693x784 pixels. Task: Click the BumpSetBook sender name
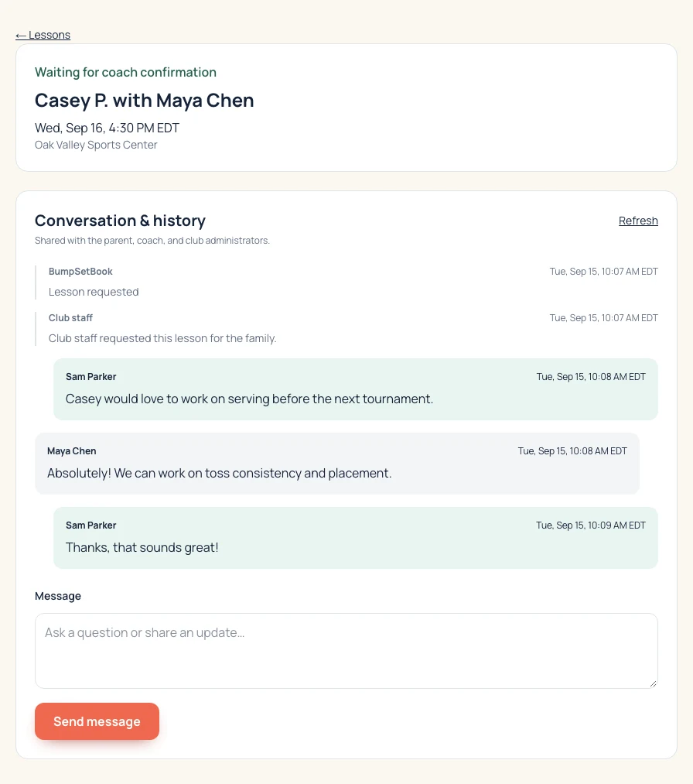click(80, 272)
